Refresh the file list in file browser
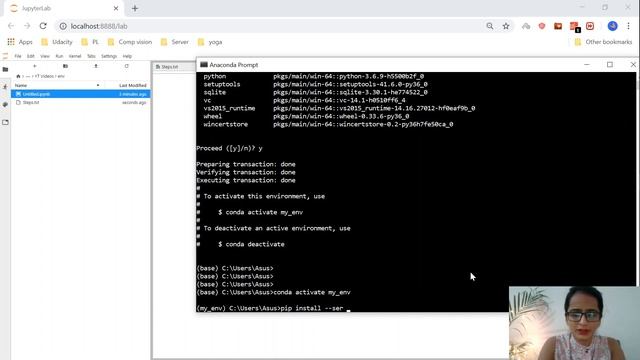The image size is (640, 360). pyautogui.click(x=127, y=66)
